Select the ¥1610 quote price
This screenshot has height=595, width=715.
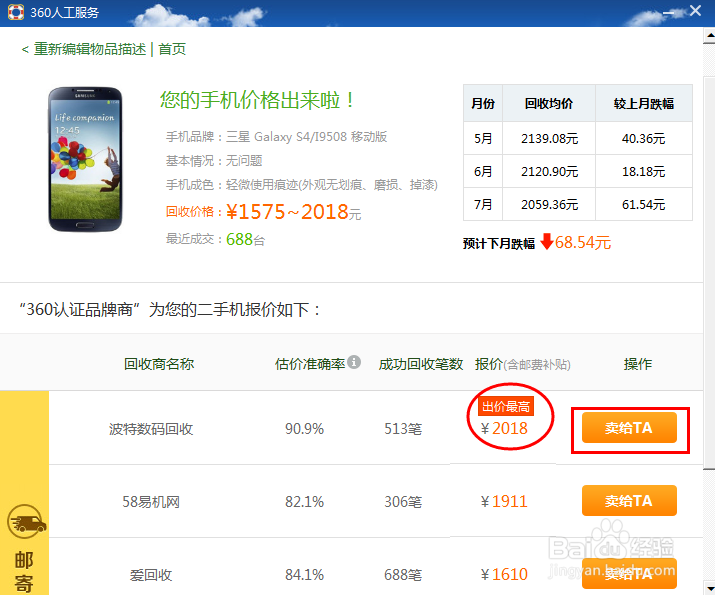[x=504, y=574]
